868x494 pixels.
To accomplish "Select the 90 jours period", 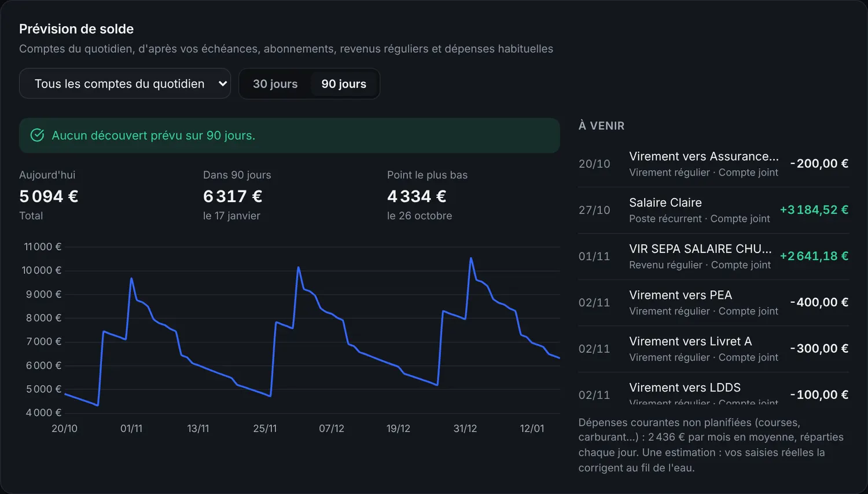I will 344,84.
